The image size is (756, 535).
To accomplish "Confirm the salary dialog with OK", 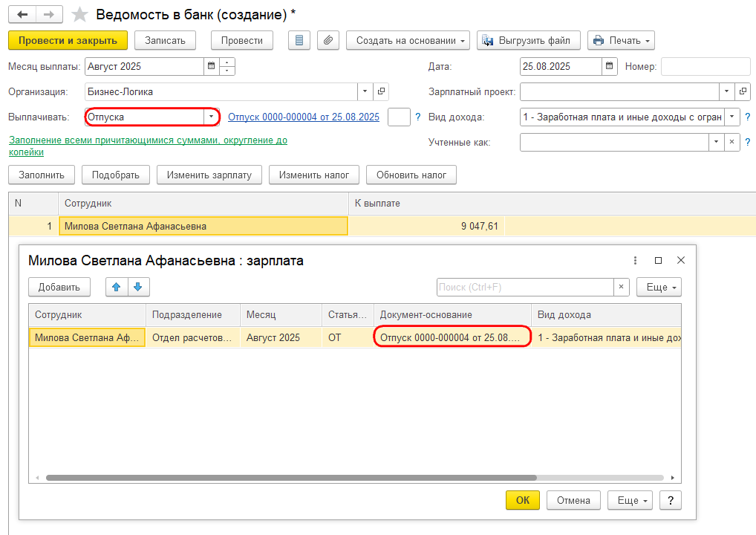I will coord(523,501).
